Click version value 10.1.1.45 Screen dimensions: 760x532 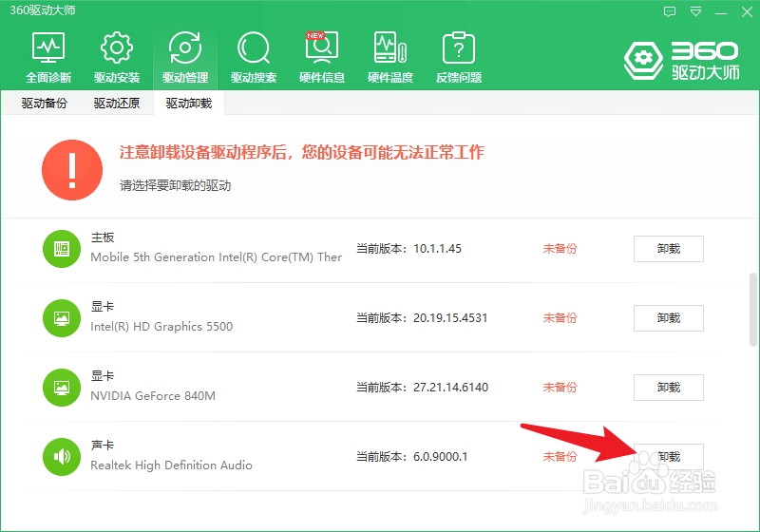pos(437,249)
